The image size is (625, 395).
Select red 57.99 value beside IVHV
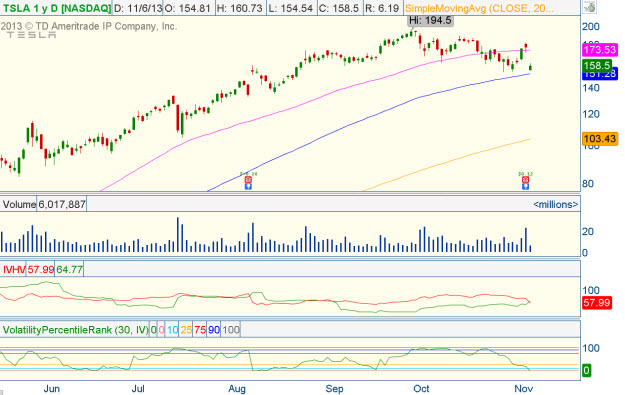40,270
